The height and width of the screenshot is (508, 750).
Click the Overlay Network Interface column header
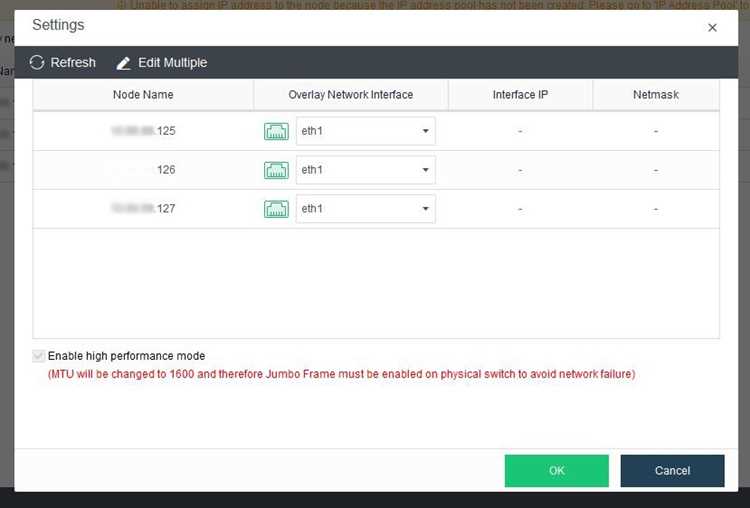(351, 95)
